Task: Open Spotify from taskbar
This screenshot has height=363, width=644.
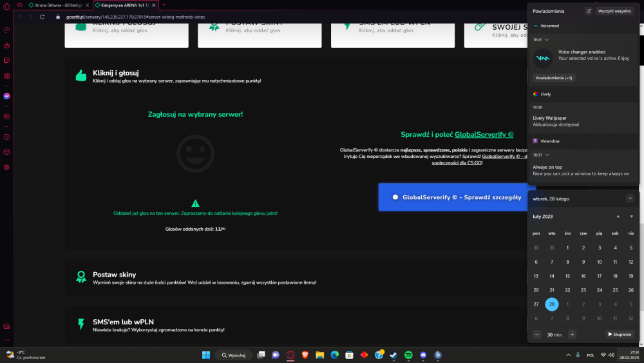Action: point(408,355)
